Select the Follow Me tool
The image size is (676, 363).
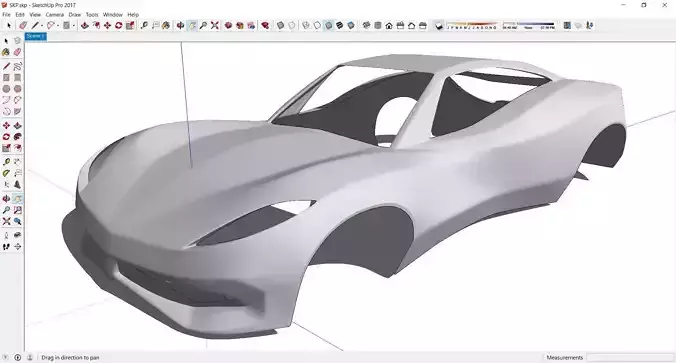point(17,137)
